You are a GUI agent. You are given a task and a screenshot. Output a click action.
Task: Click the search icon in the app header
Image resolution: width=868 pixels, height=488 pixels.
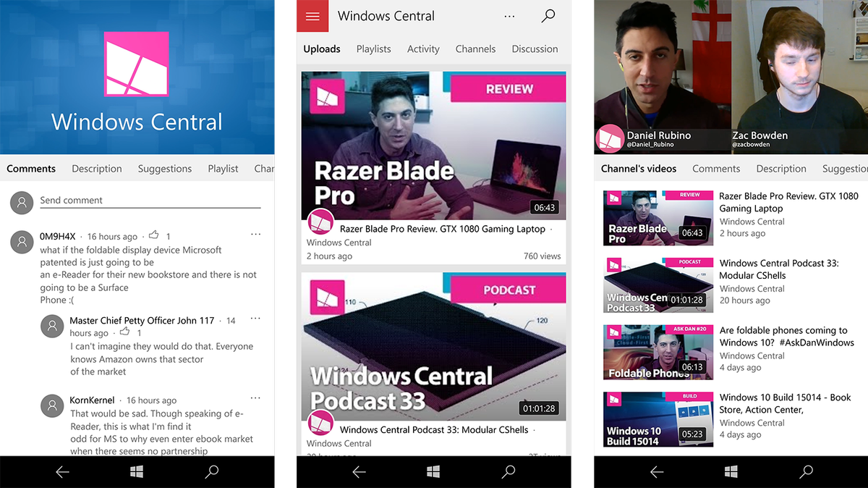click(x=548, y=15)
